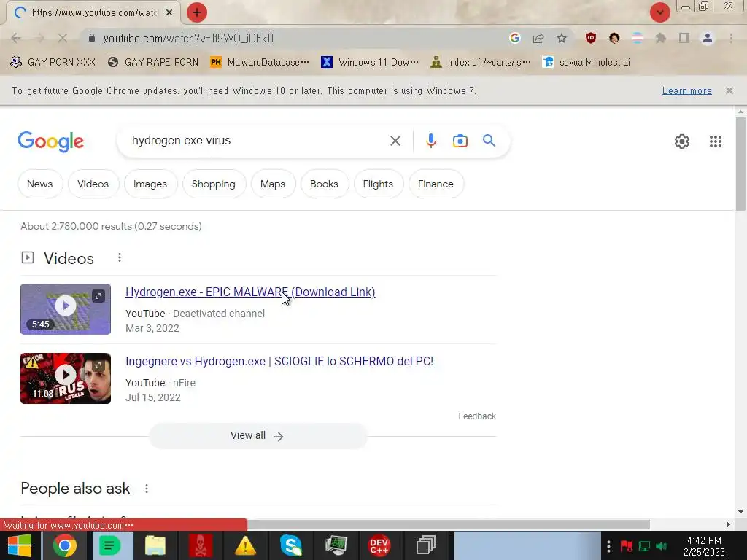Select the News filter chip
The height and width of the screenshot is (560, 747).
tap(40, 184)
